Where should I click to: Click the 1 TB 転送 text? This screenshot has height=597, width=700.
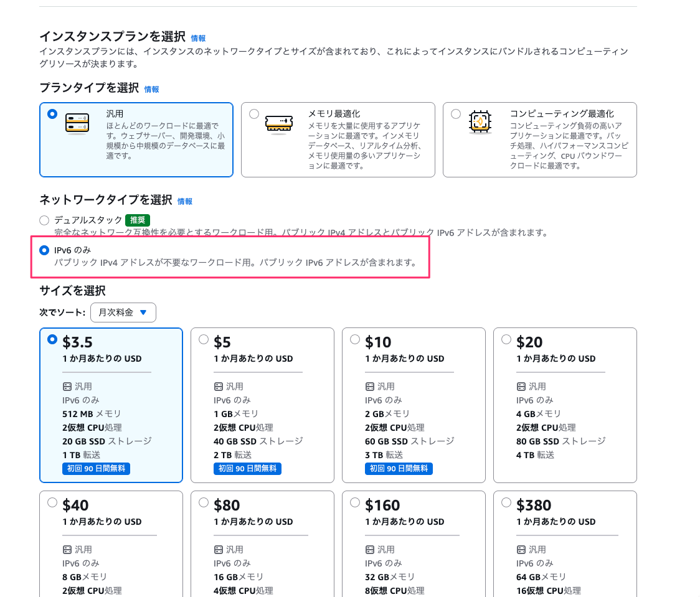click(81, 455)
